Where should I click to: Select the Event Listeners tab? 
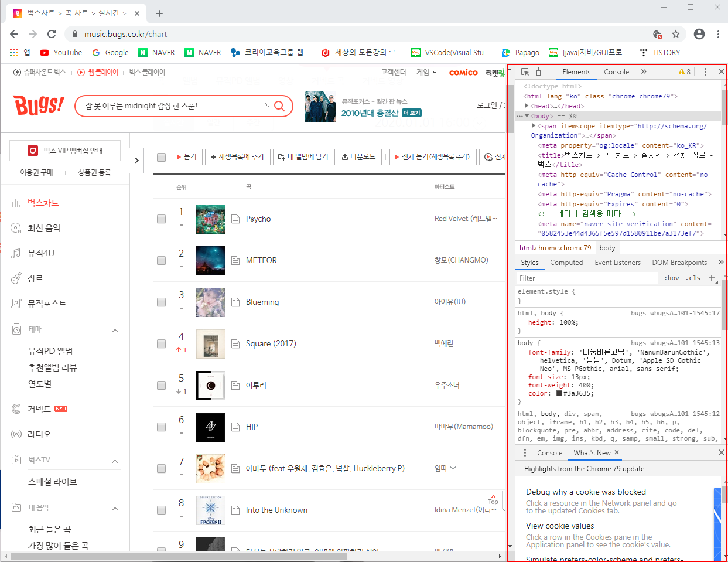pyautogui.click(x=617, y=263)
